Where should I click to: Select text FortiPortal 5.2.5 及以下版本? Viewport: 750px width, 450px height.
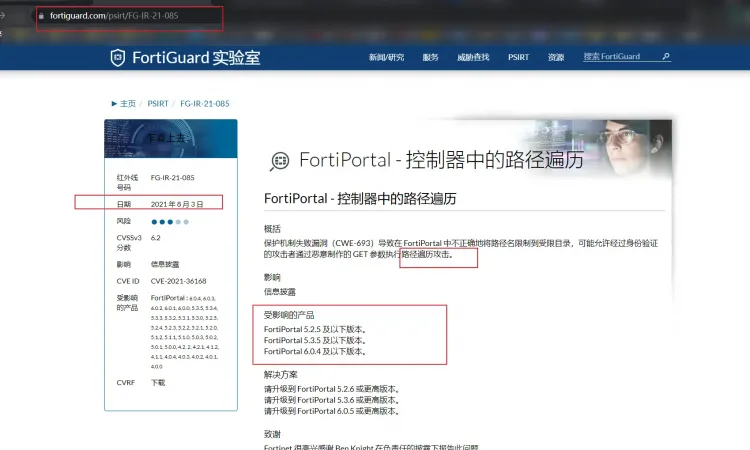pyautogui.click(x=314, y=329)
